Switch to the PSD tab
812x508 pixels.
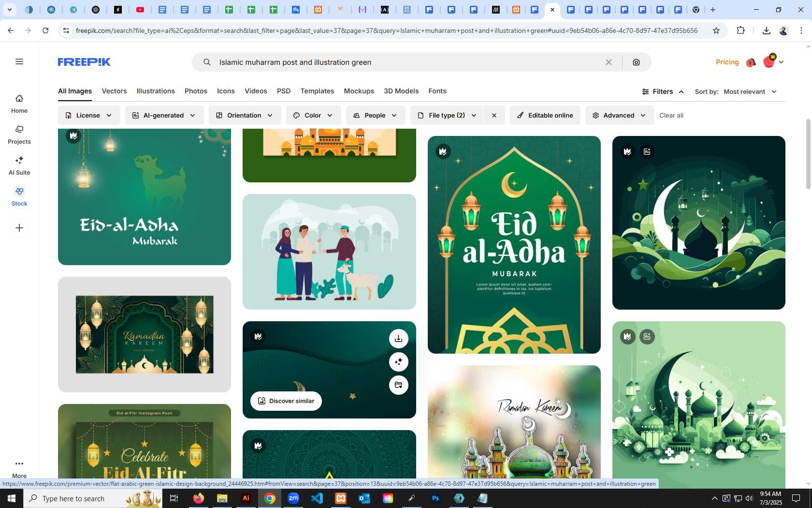pos(284,91)
